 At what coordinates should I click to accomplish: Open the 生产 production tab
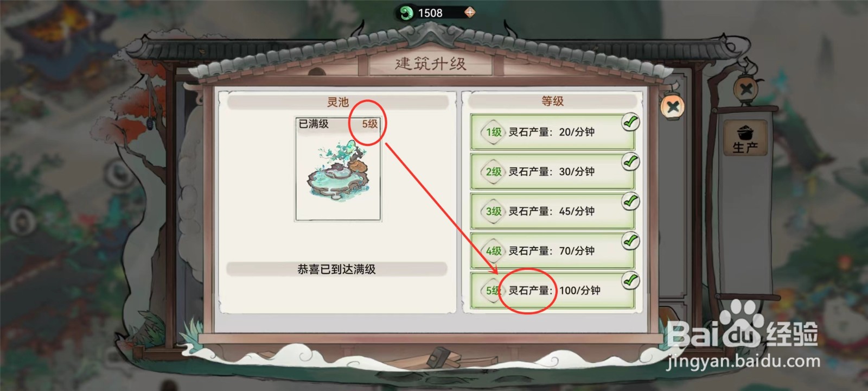(x=745, y=138)
